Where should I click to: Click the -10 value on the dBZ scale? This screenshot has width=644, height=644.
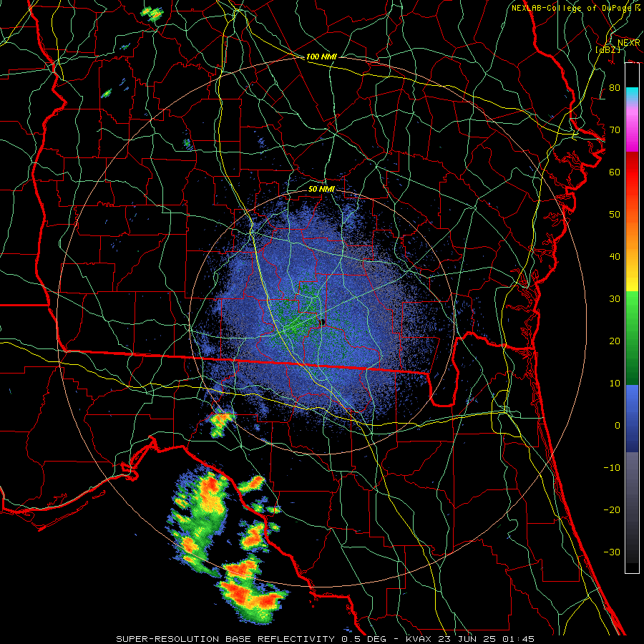click(x=612, y=468)
